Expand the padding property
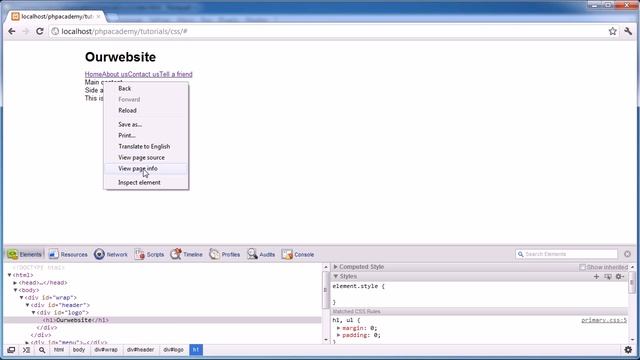The width and height of the screenshot is (640, 360). click(x=338, y=335)
